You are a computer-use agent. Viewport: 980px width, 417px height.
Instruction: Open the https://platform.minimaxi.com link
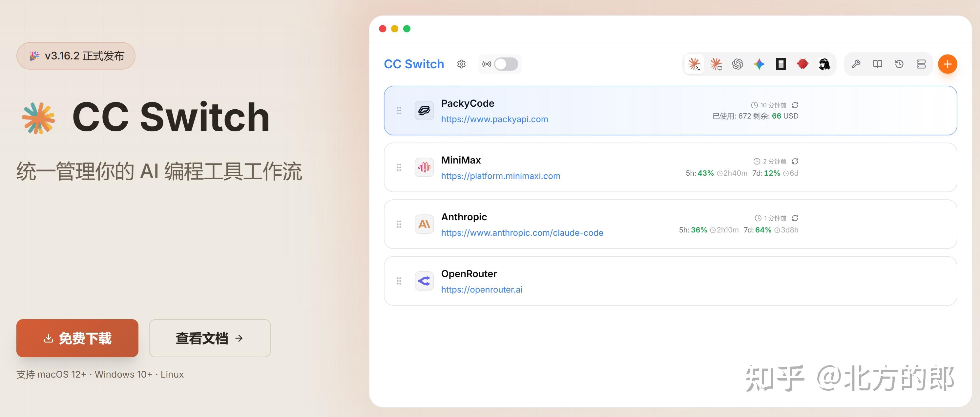501,176
